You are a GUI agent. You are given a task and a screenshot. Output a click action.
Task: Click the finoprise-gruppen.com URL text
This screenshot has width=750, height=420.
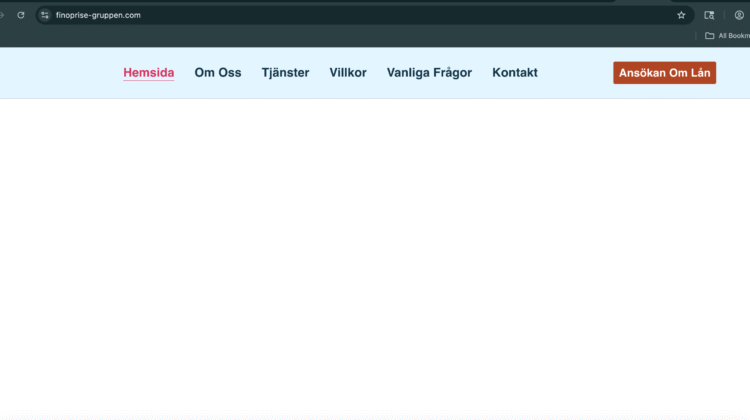point(98,15)
